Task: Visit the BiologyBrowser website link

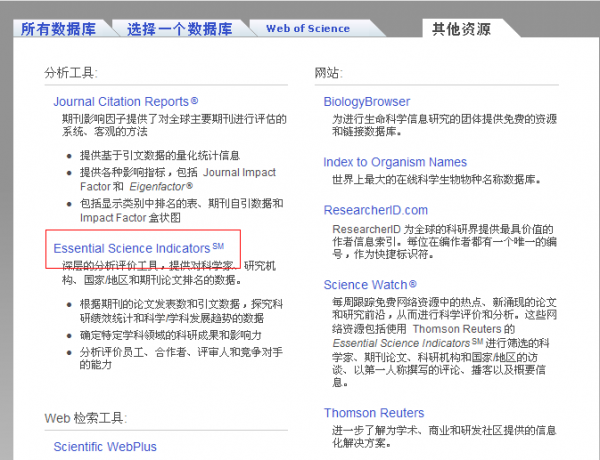Action: 367,101
